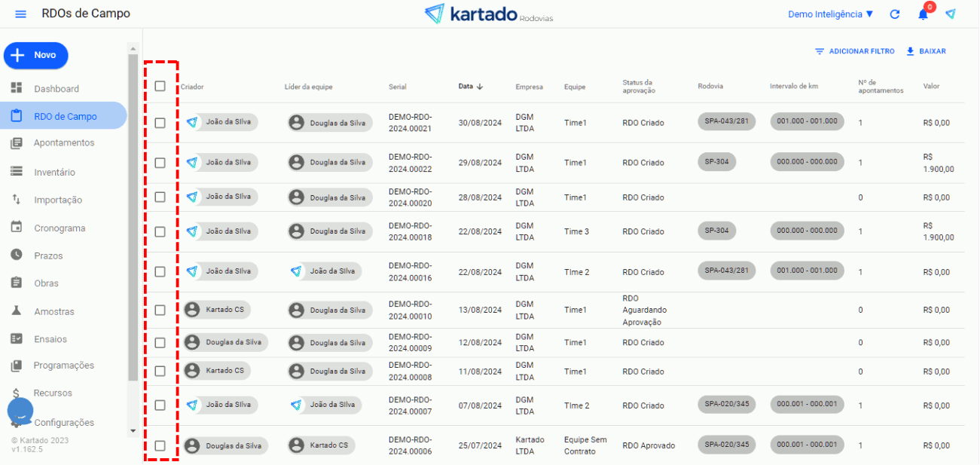Toggle the select-all checkbox in table header

point(160,86)
